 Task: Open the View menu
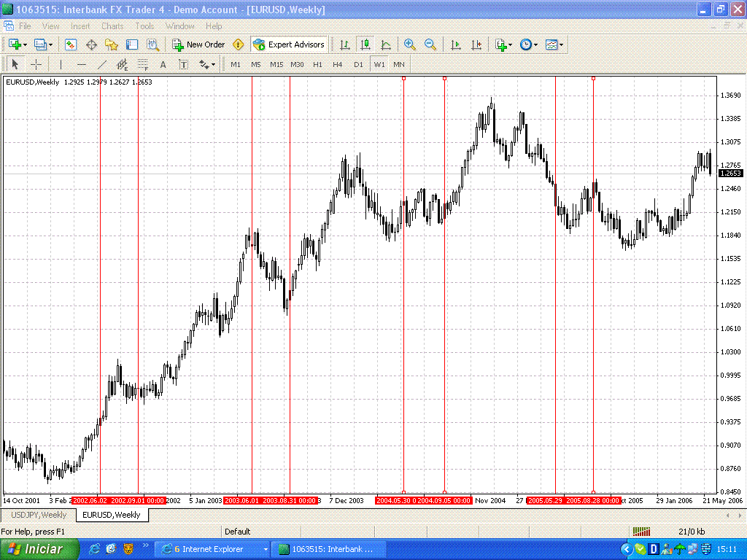click(x=50, y=26)
